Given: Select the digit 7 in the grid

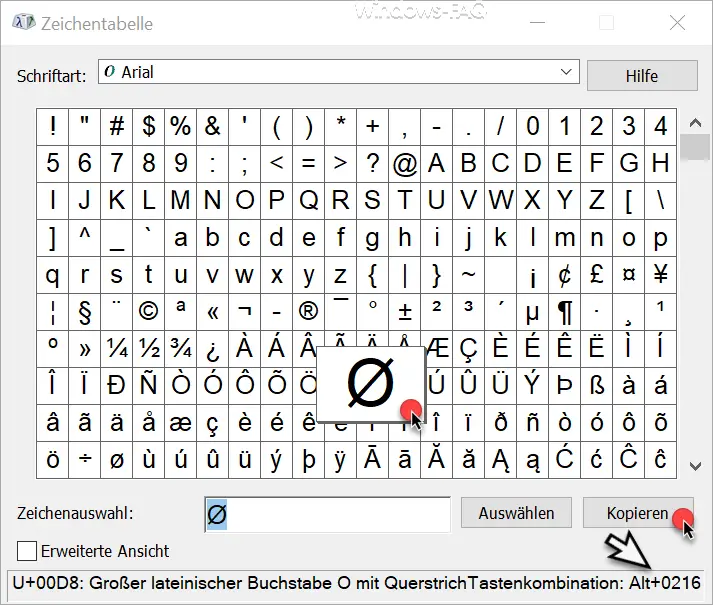Looking at the screenshot, I should tap(117, 164).
